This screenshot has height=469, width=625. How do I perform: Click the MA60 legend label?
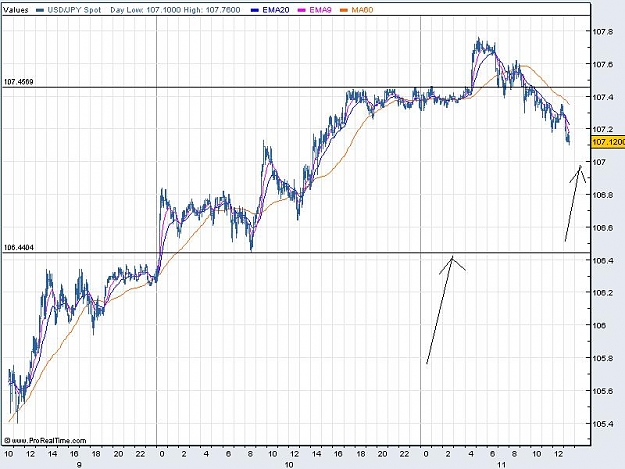pyautogui.click(x=362, y=10)
